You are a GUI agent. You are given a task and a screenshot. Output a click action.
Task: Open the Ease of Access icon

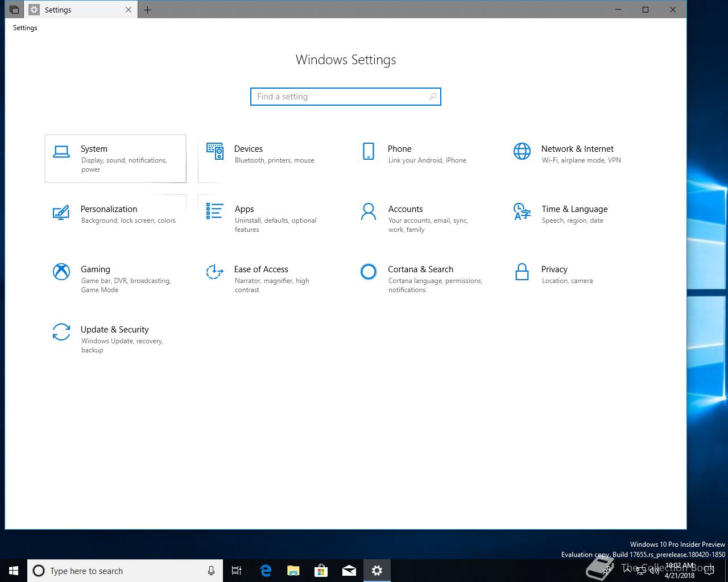point(214,272)
